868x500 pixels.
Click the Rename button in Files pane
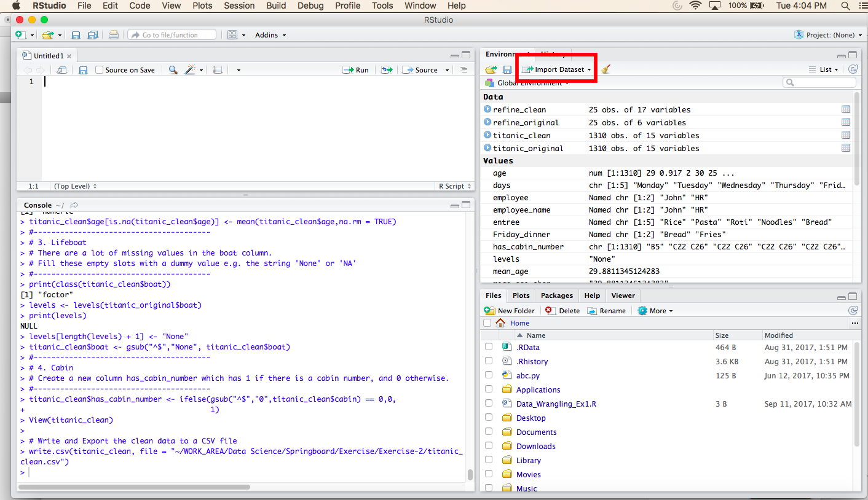point(607,310)
